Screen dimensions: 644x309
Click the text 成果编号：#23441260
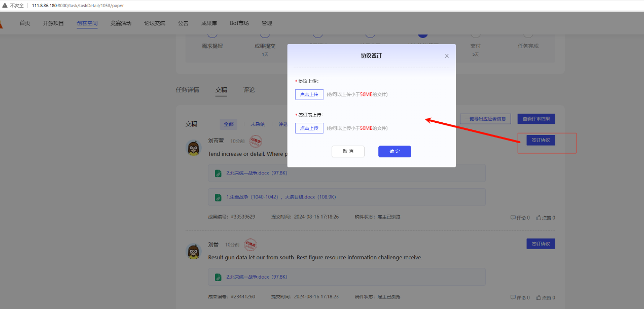(x=231, y=297)
